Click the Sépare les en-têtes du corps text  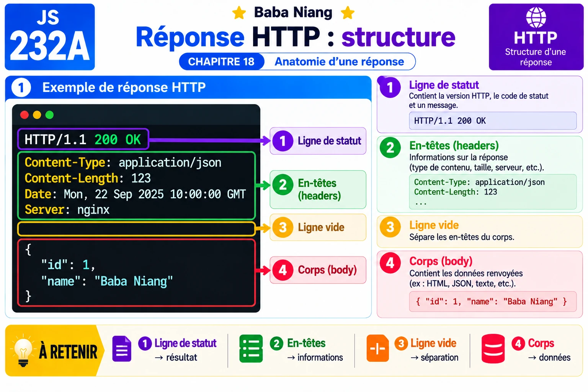tap(462, 237)
